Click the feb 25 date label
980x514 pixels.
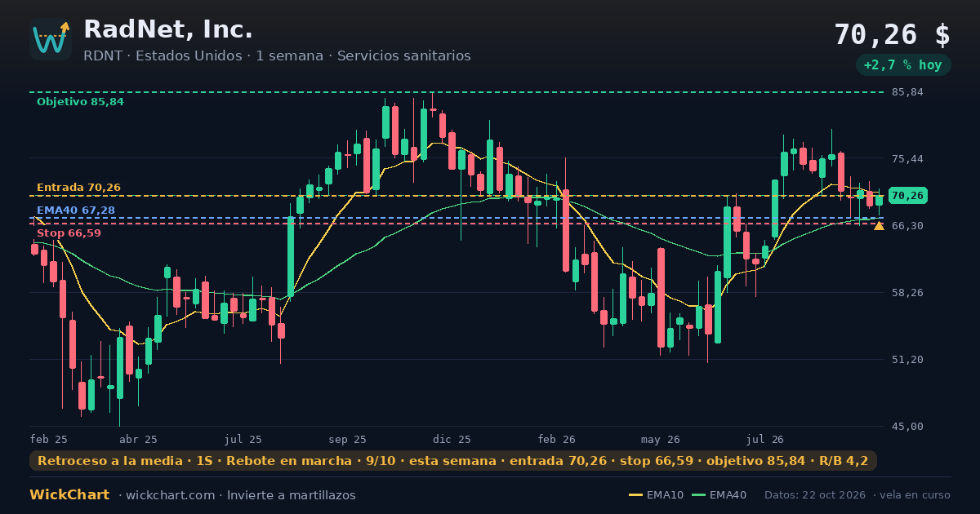pyautogui.click(x=49, y=439)
